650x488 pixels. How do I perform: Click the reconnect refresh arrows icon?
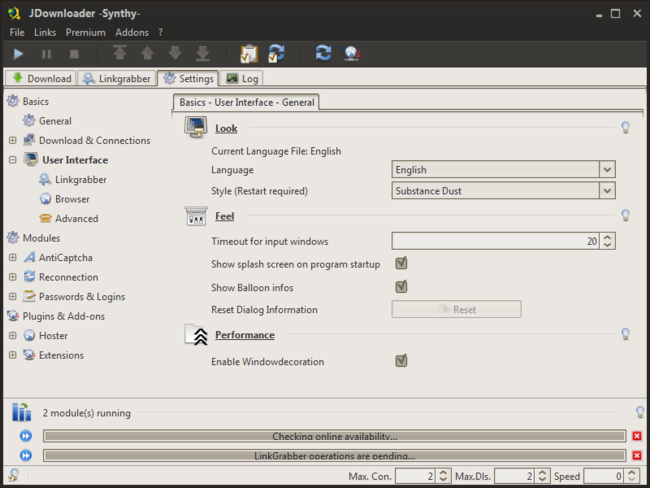pos(323,53)
